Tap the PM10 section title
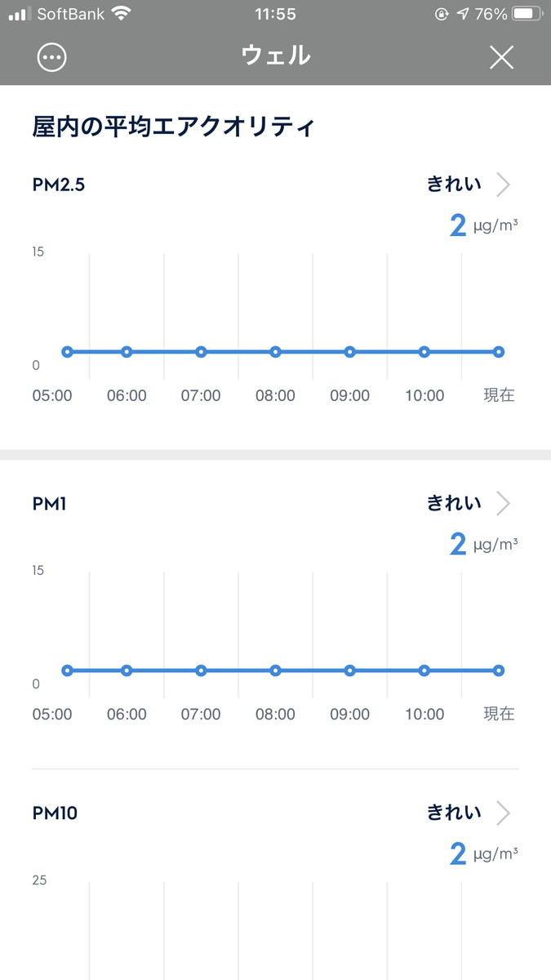The height and width of the screenshot is (980, 551). (x=55, y=813)
